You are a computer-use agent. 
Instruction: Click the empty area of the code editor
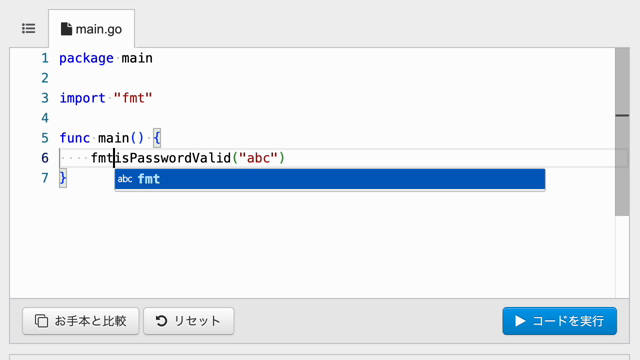coord(310,245)
